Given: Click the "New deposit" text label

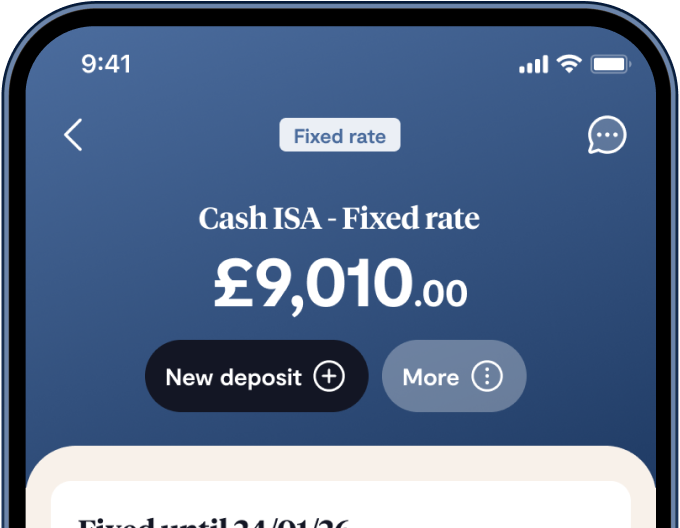Looking at the screenshot, I should coord(233,377).
